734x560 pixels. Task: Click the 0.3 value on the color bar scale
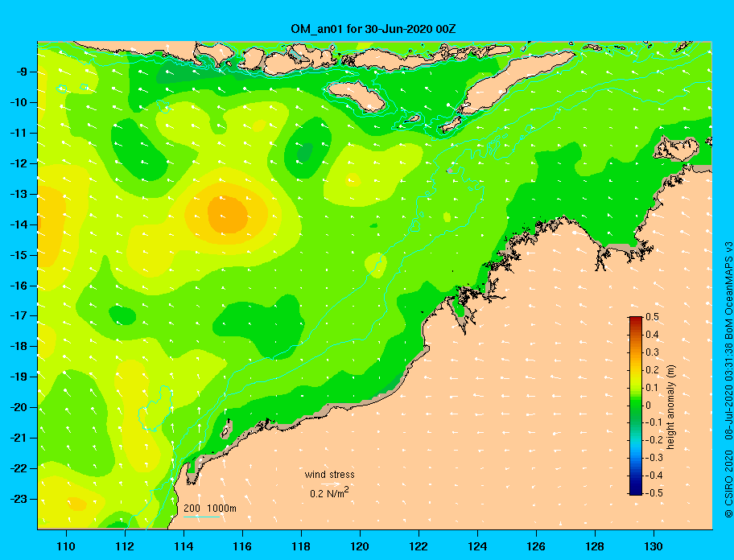[x=652, y=352]
